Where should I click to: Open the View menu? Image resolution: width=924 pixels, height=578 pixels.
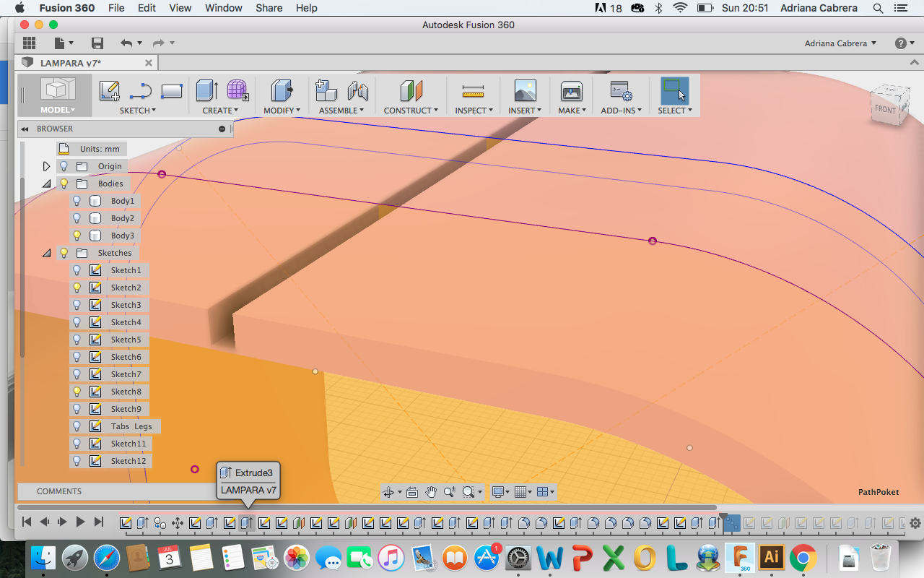click(x=180, y=8)
